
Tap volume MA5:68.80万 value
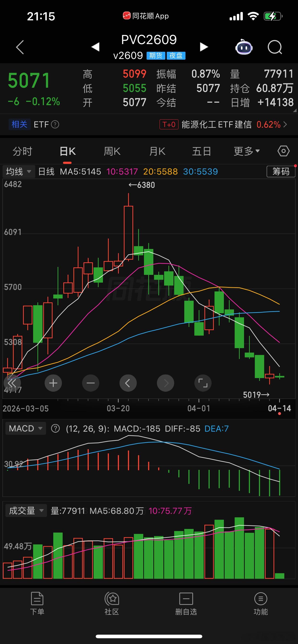pyautogui.click(x=117, y=511)
